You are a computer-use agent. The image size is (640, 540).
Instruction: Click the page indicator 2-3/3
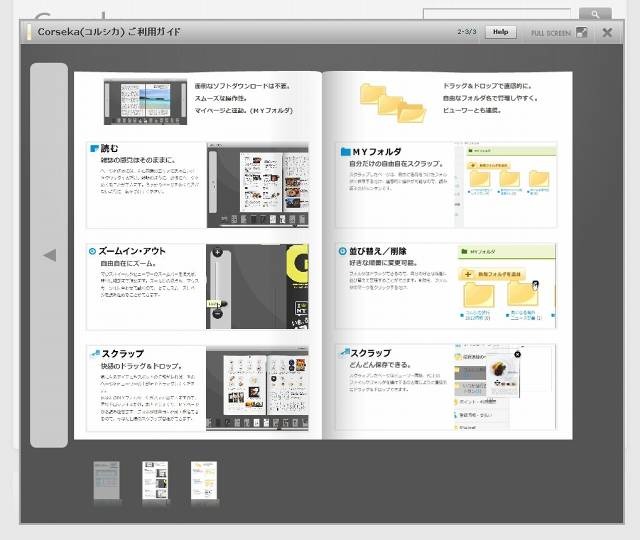pos(467,32)
